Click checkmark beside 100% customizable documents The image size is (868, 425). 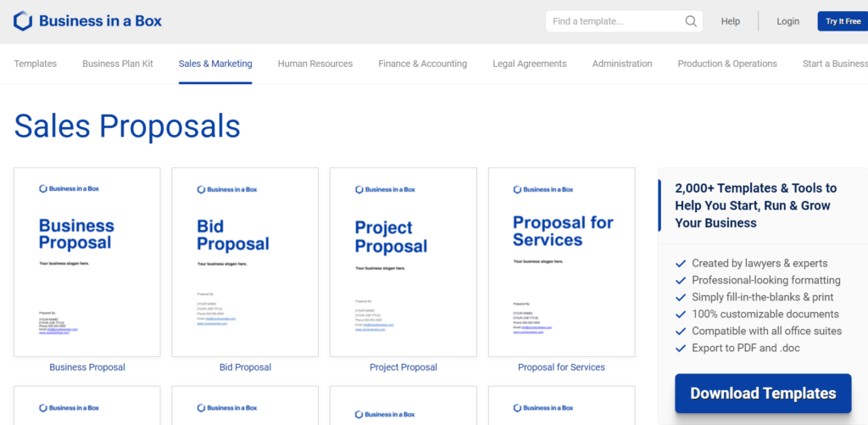(x=681, y=314)
